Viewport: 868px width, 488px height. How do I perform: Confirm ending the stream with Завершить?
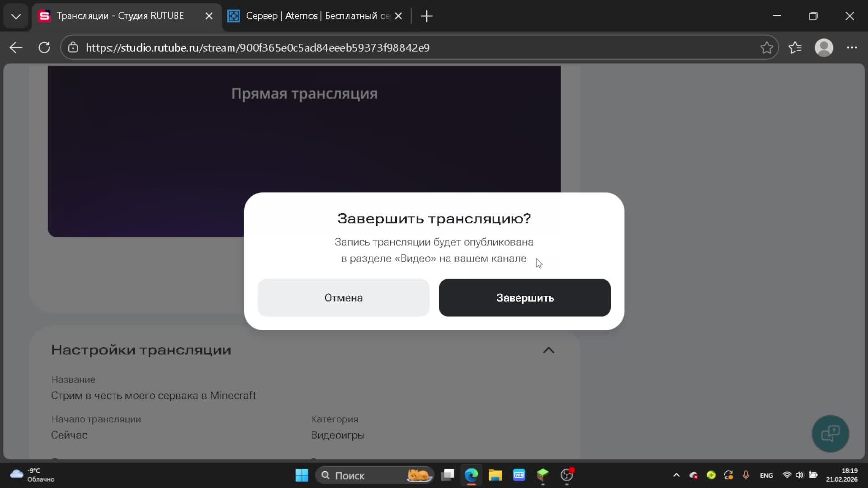pos(524,298)
